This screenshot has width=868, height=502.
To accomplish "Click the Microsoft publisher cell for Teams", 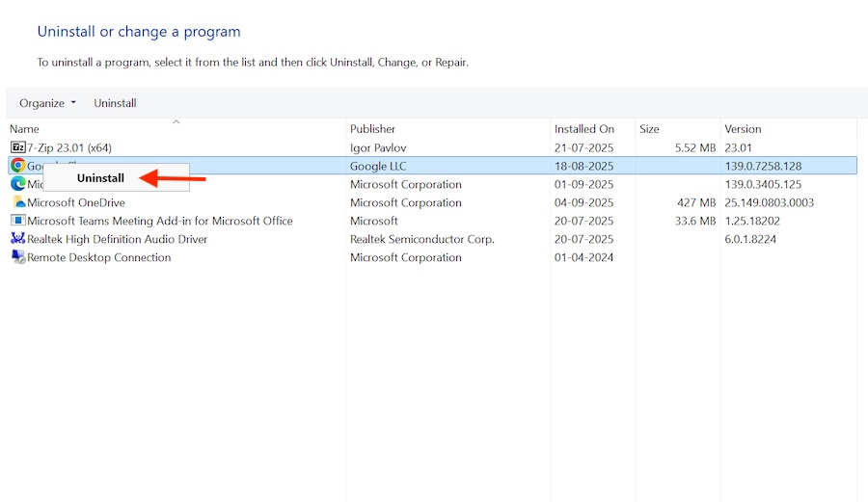I will coord(373,221).
